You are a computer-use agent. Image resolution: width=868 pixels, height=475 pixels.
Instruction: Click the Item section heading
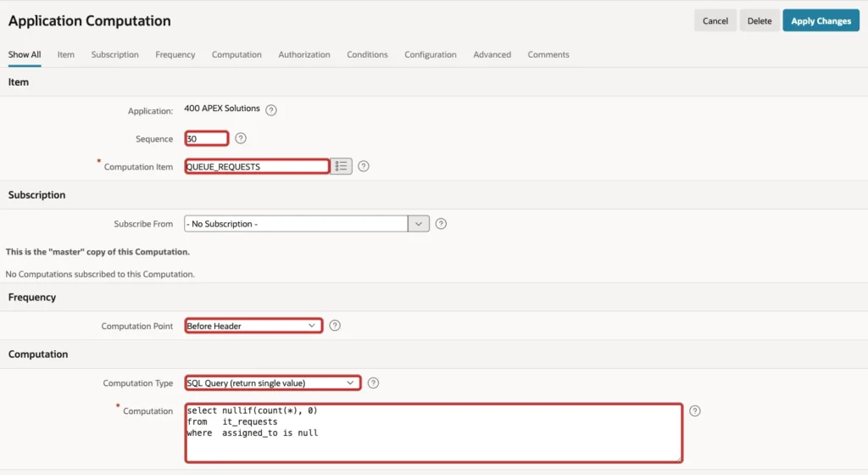tap(19, 82)
